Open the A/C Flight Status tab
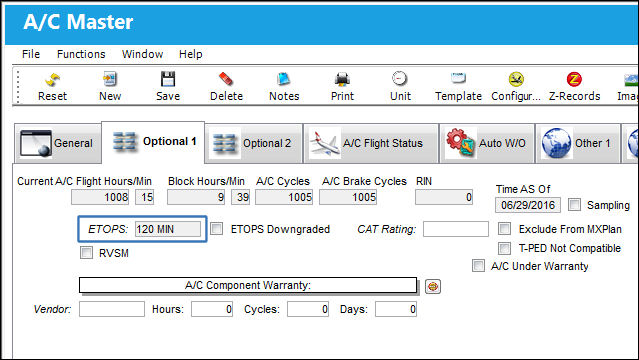Viewport: 639px width, 360px height. coord(371,143)
